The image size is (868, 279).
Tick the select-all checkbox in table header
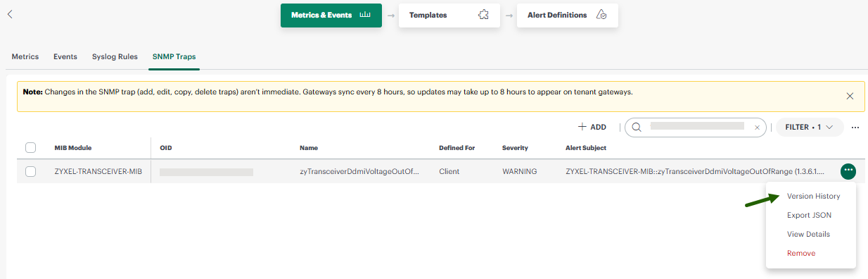tap(30, 148)
